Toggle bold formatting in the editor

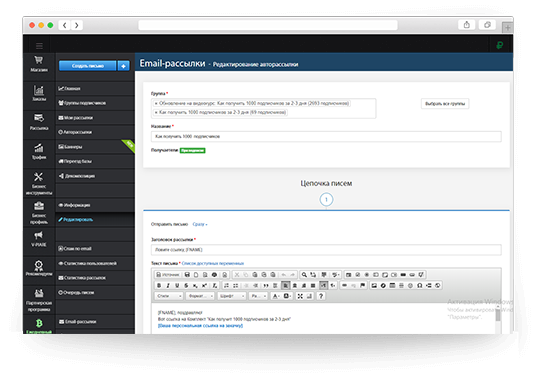[159, 285]
